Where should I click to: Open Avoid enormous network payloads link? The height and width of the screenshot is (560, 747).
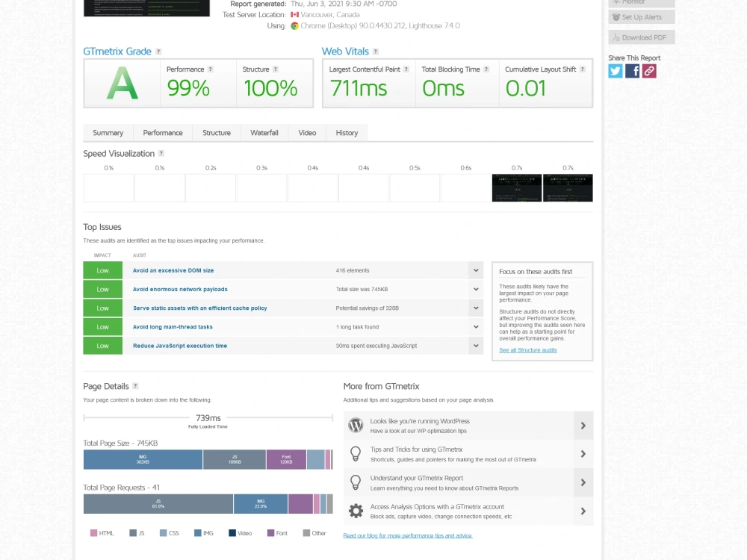pyautogui.click(x=180, y=289)
